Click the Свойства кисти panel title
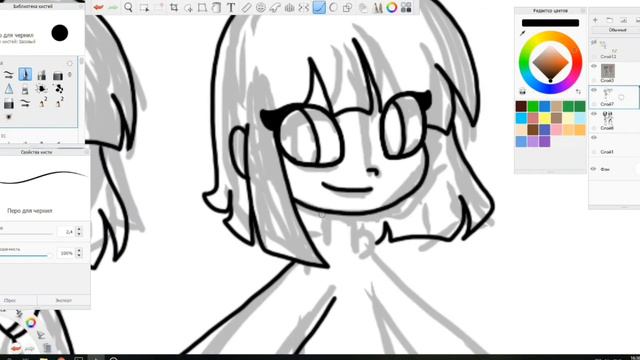The width and height of the screenshot is (640, 360). [36, 152]
